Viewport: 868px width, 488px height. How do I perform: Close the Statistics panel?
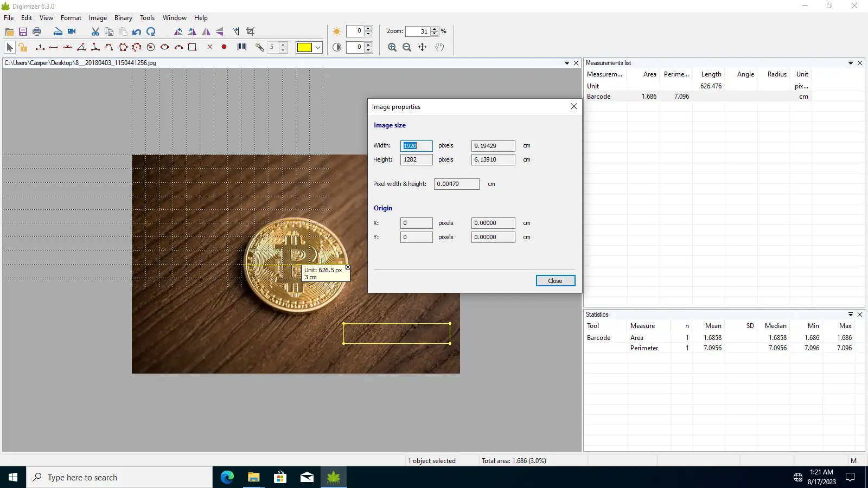point(860,314)
